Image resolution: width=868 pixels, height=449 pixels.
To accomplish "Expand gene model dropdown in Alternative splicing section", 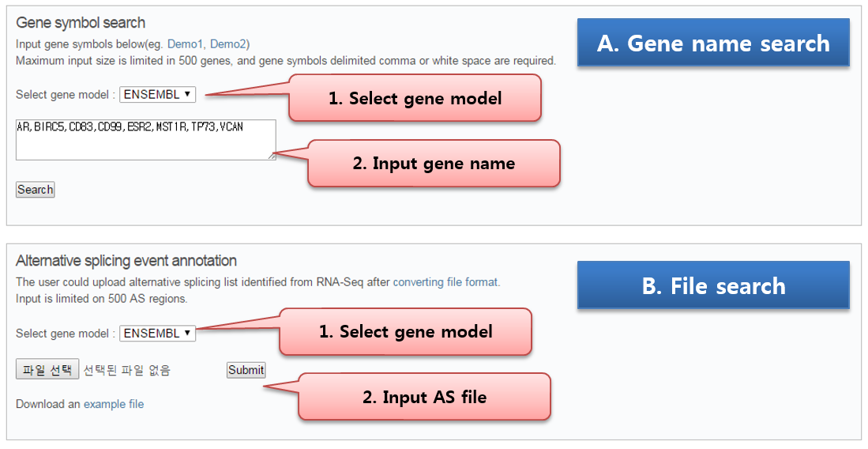I will coord(157,334).
